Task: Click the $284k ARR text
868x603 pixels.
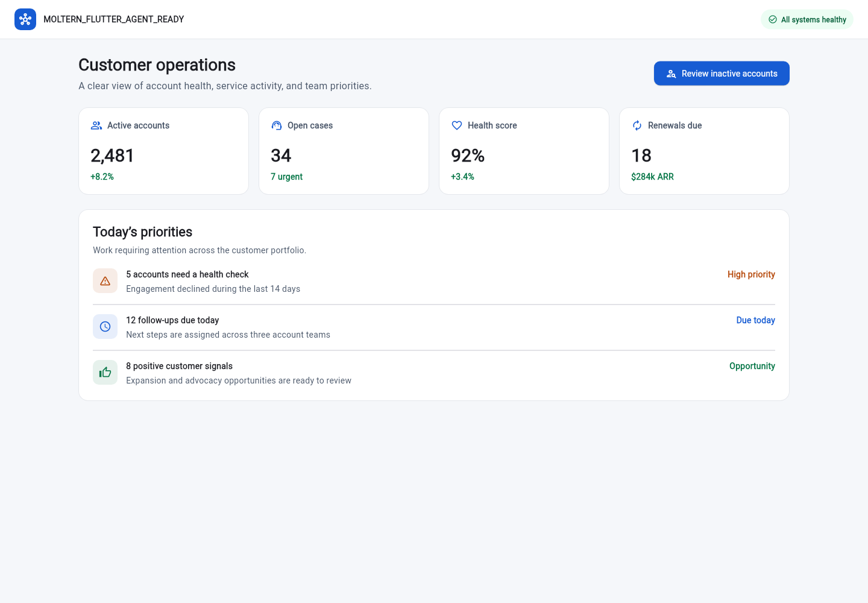Action: pyautogui.click(x=652, y=177)
